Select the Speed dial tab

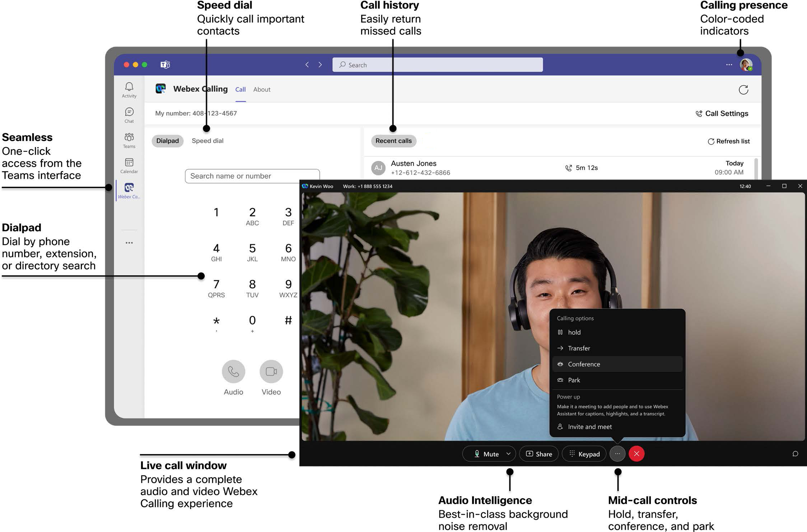click(207, 141)
